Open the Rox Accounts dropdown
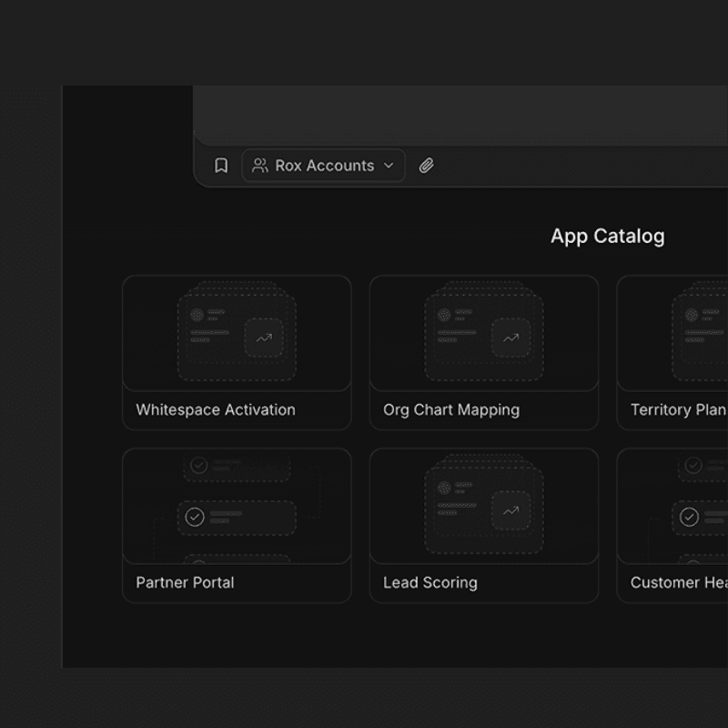 click(324, 166)
